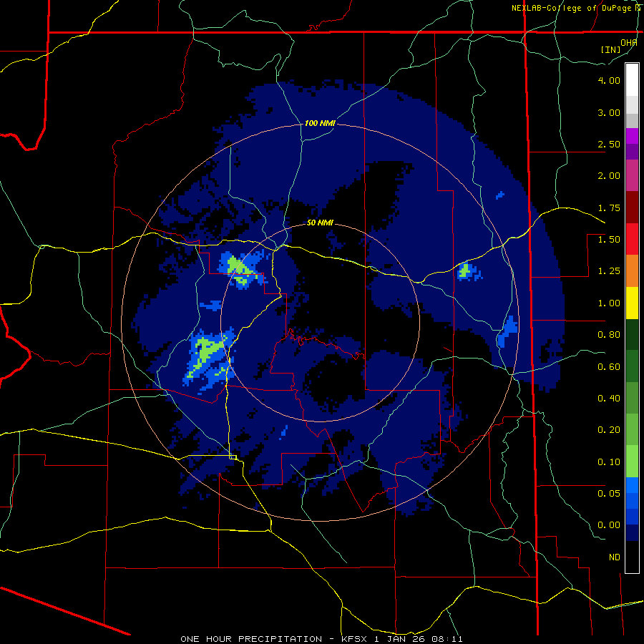
Task: Click the 2.50 legend value
Action: (609, 144)
